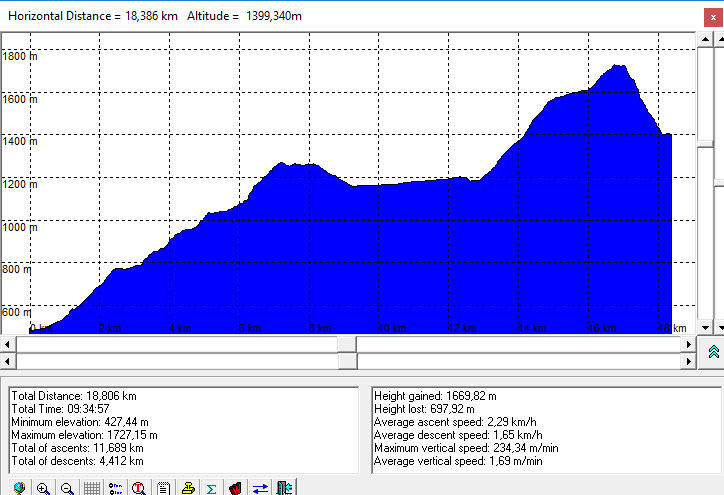Click up arrow of chart's vertical scrollbar
The height and width of the screenshot is (495, 724).
(704, 39)
